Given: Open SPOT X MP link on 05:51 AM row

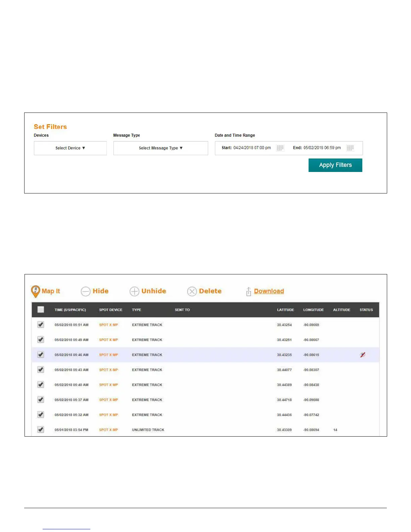Looking at the screenshot, I should click(x=108, y=325).
